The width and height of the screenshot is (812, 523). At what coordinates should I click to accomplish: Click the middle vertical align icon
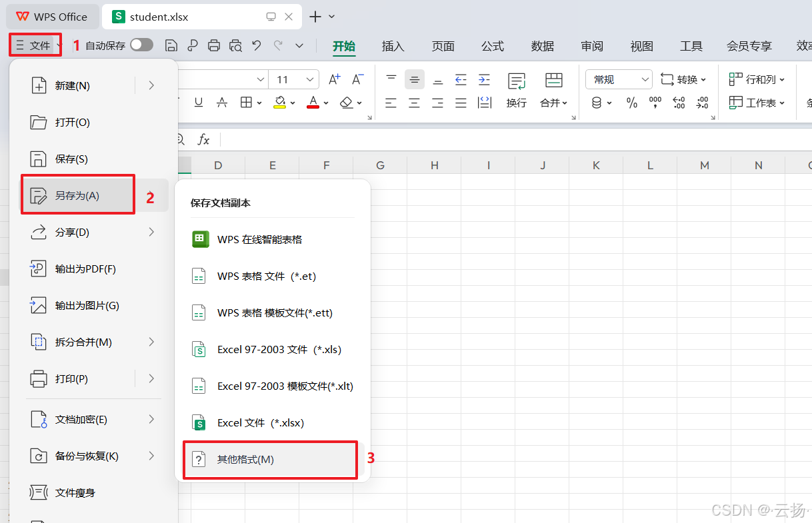click(x=414, y=79)
